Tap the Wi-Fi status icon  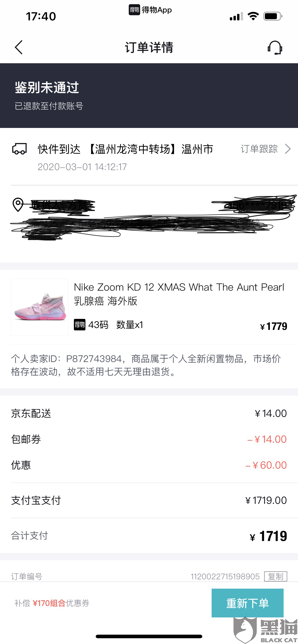click(x=253, y=17)
